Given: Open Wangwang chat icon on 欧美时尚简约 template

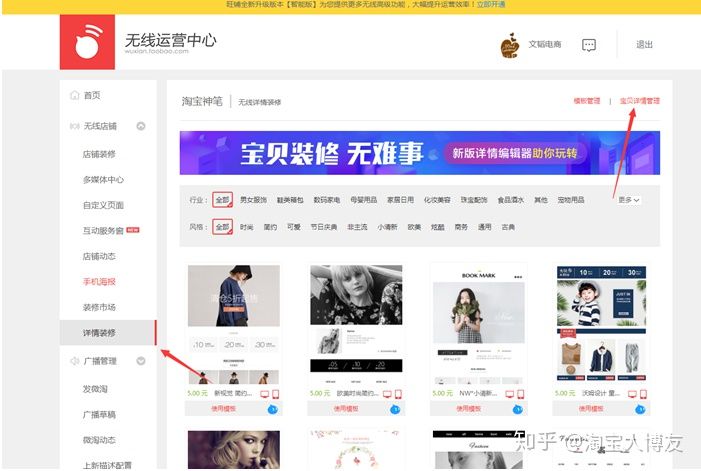Looking at the screenshot, I should pos(395,409).
